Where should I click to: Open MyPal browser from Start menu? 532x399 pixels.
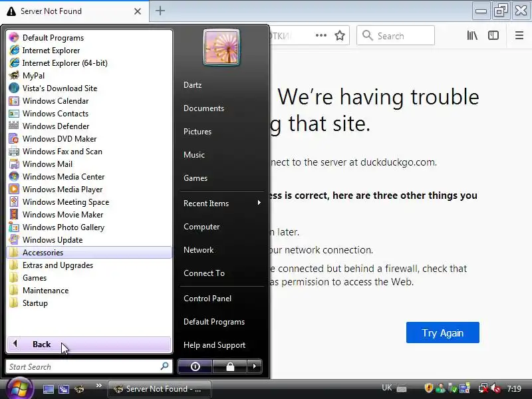point(89,75)
